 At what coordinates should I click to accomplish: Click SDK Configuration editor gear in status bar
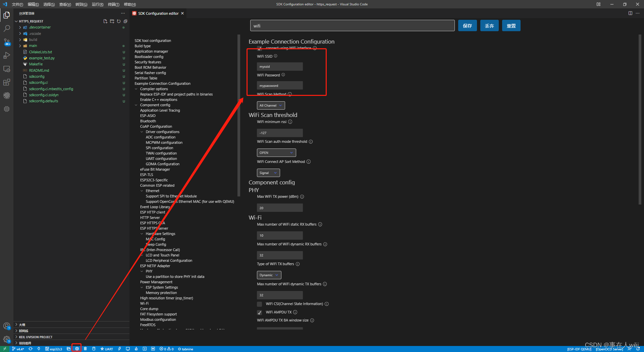[x=77, y=349]
